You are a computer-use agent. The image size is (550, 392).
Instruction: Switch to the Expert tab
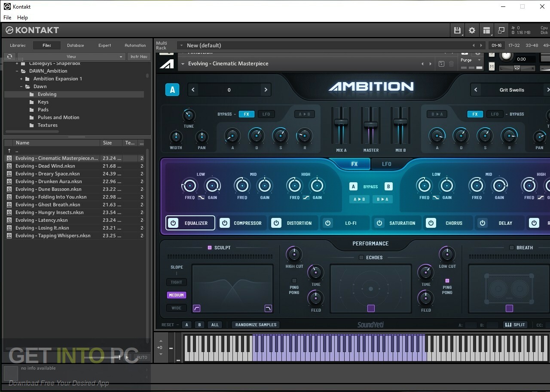point(104,45)
